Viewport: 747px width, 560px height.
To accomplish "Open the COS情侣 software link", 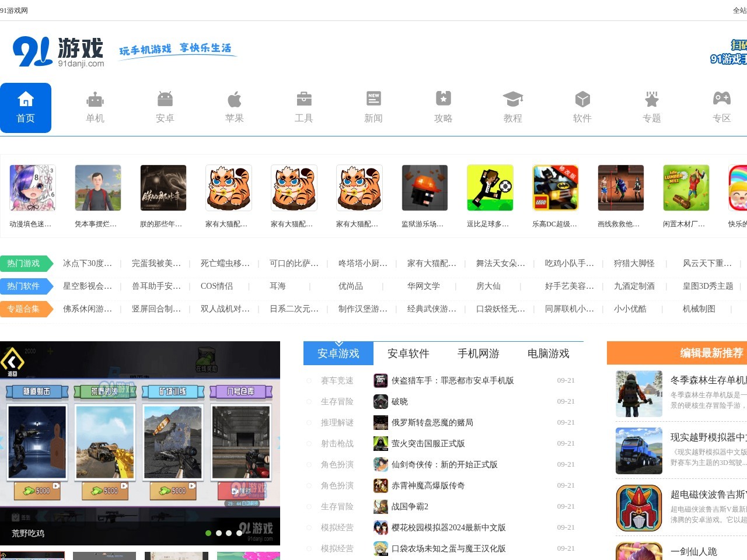I will pos(217,286).
